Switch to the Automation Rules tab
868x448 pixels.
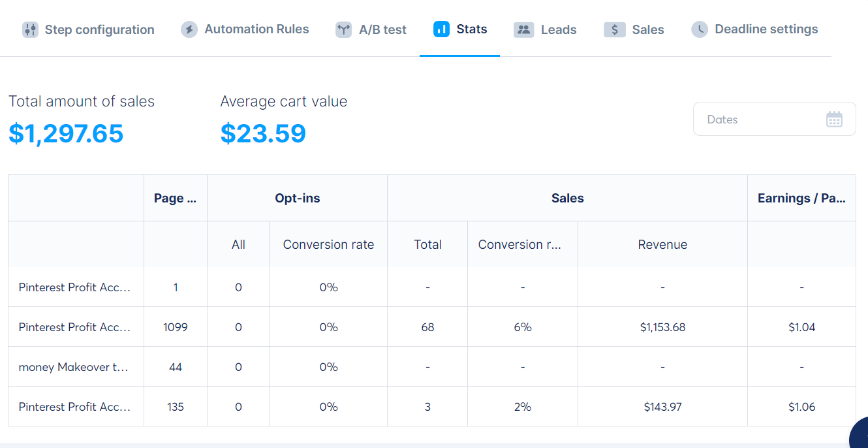[256, 29]
